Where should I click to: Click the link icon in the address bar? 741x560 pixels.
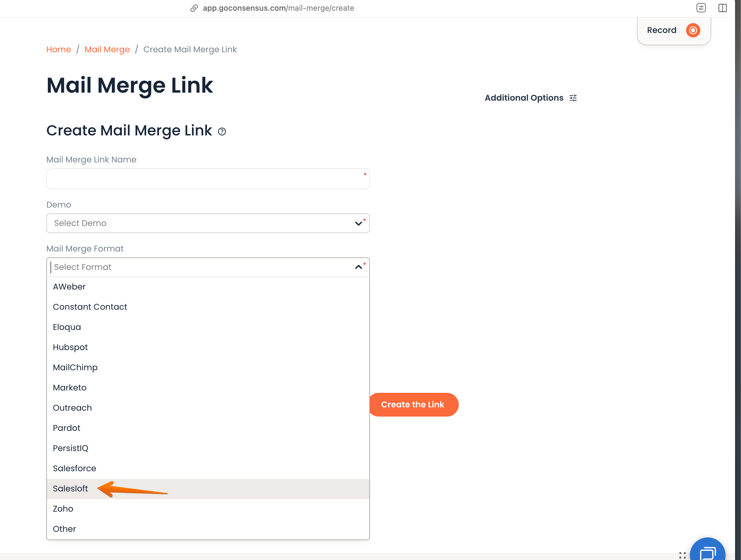(x=194, y=8)
